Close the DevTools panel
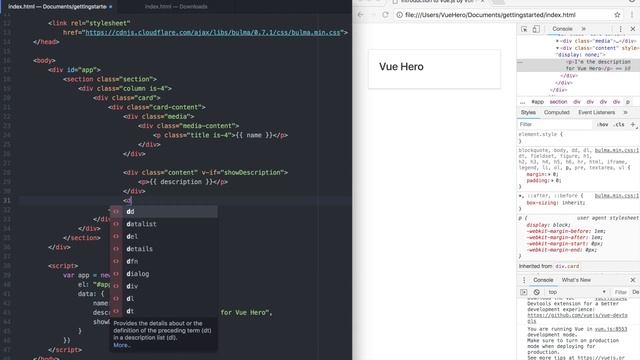The height and width of the screenshot is (360, 640). pos(633,29)
